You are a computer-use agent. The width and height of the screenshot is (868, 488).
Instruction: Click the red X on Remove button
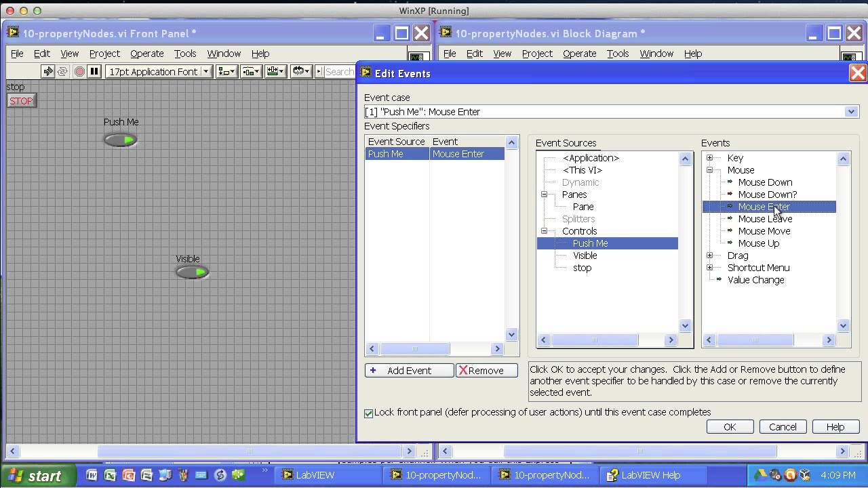[x=462, y=370]
